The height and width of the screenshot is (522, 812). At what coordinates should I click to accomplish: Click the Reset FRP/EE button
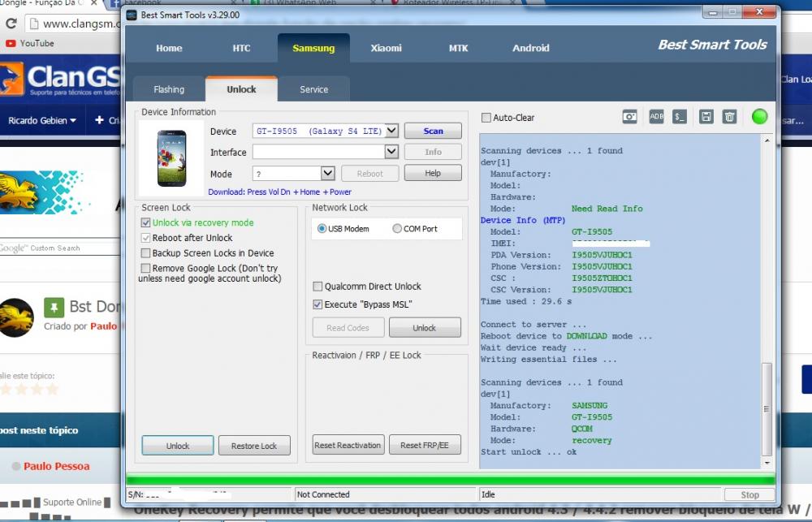pyautogui.click(x=424, y=445)
